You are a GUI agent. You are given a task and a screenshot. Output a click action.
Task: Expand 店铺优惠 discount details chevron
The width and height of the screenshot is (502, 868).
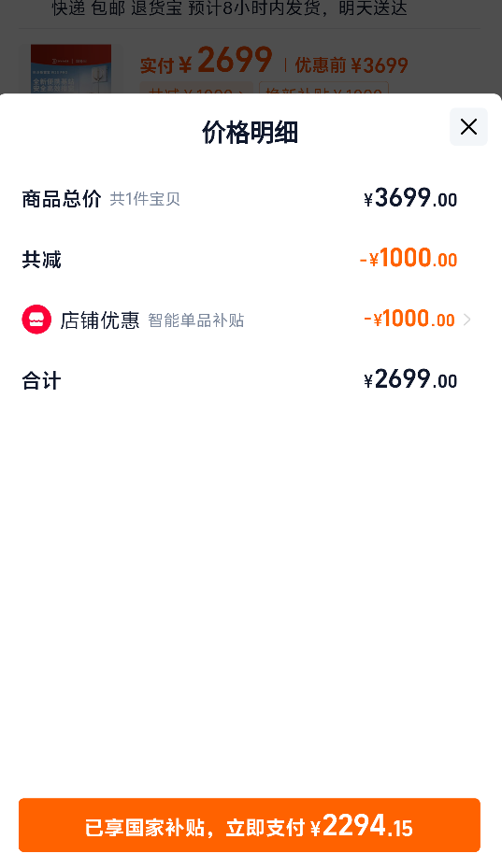pos(467,320)
